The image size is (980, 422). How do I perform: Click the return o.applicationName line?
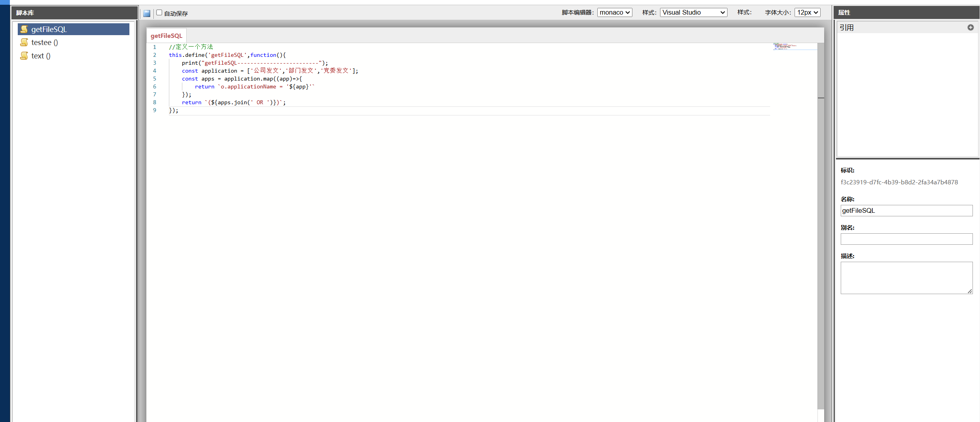click(255, 86)
